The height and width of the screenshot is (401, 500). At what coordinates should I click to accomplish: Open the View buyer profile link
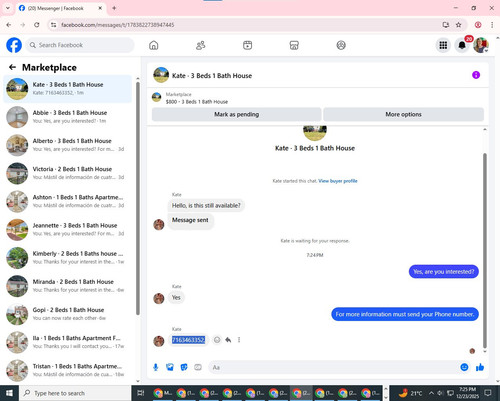pos(338,181)
